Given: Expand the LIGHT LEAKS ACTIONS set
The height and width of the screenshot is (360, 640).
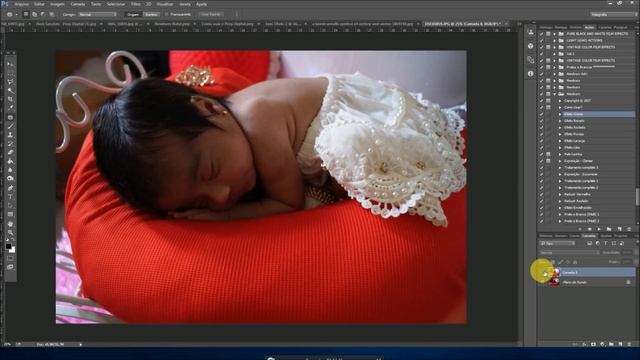Looking at the screenshot, I should pos(555,40).
